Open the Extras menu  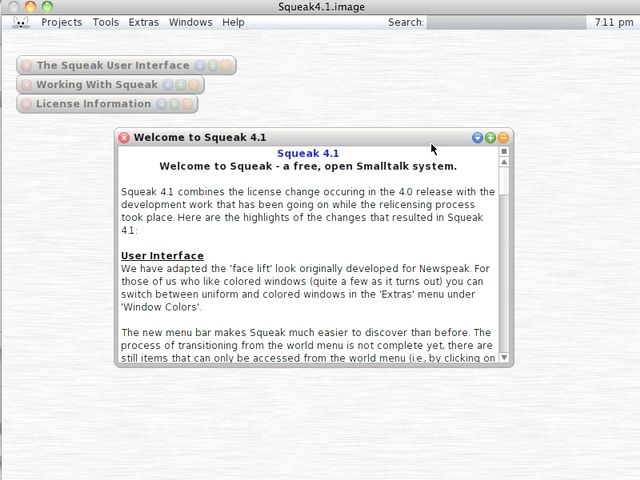(x=144, y=22)
